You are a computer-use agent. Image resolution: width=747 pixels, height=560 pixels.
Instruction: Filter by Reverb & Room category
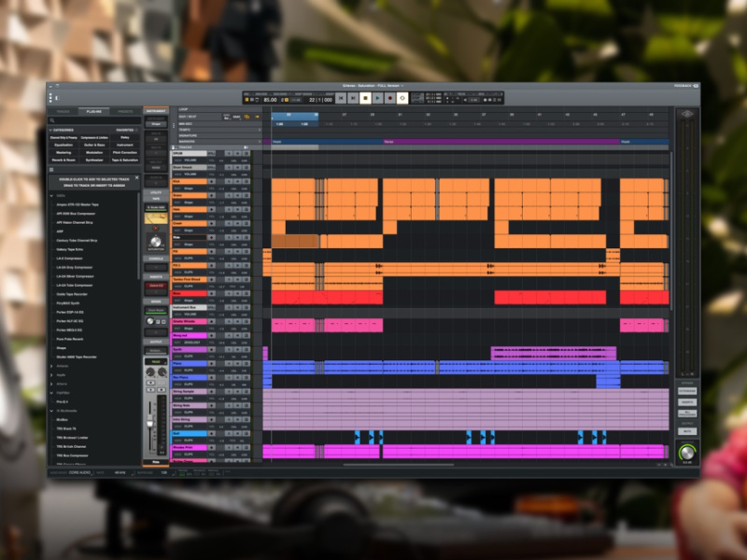point(63,160)
